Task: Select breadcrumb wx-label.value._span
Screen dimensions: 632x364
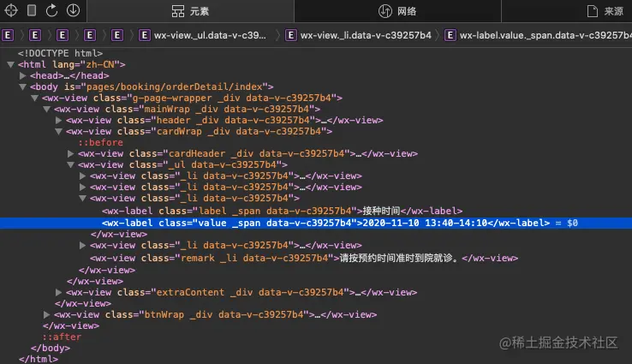Action: click(539, 35)
